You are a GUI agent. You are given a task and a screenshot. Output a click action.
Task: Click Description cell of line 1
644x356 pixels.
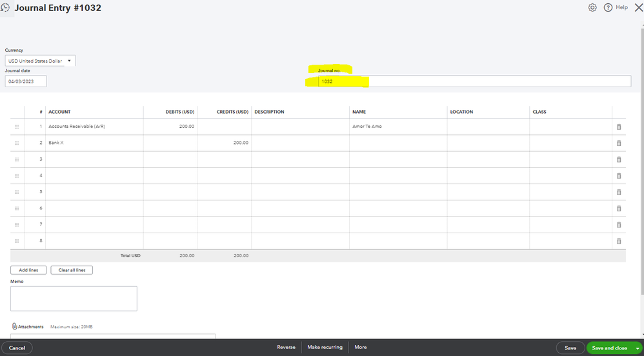point(300,127)
